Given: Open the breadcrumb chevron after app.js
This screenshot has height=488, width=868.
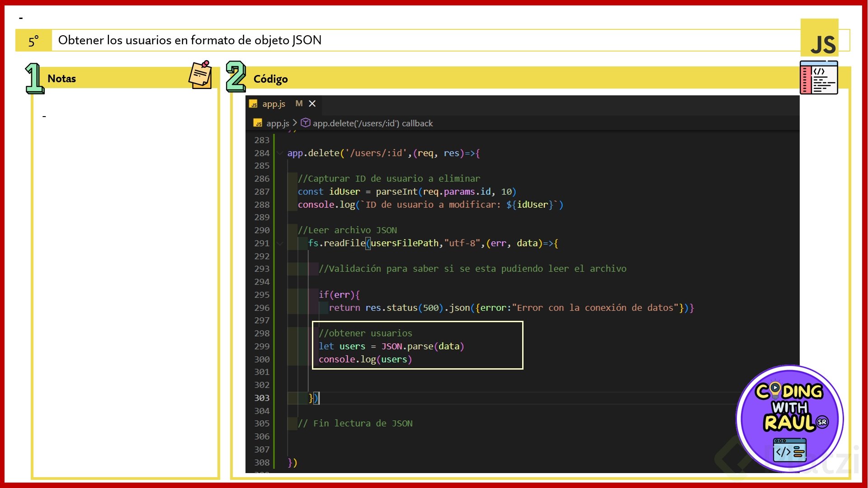Looking at the screenshot, I should tap(295, 123).
